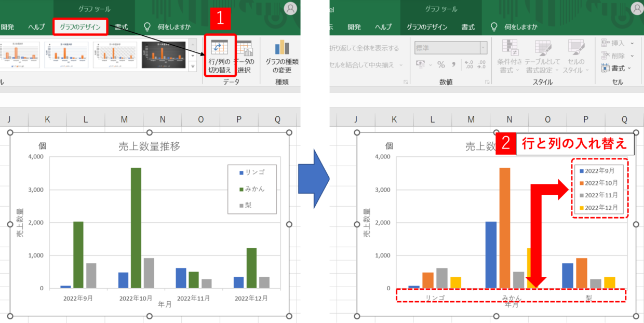This screenshot has width=644, height=323.
Task: Select 2022年12月 legend entry in right chart
Action: click(599, 208)
